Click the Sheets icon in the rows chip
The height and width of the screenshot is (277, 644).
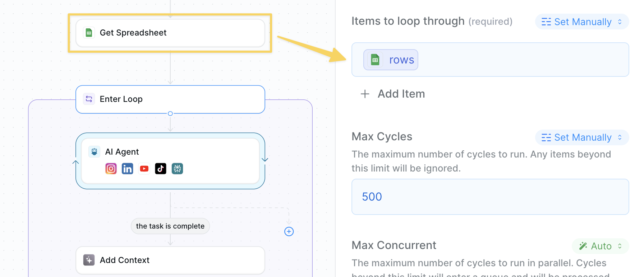click(375, 60)
